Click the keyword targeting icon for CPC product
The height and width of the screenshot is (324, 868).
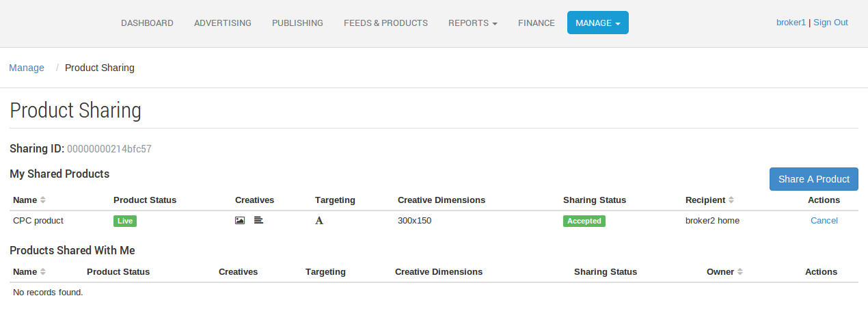[318, 221]
